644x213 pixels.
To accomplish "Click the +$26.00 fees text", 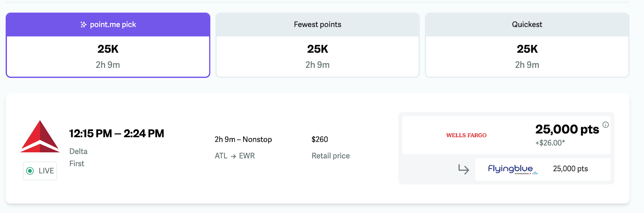I will (550, 143).
